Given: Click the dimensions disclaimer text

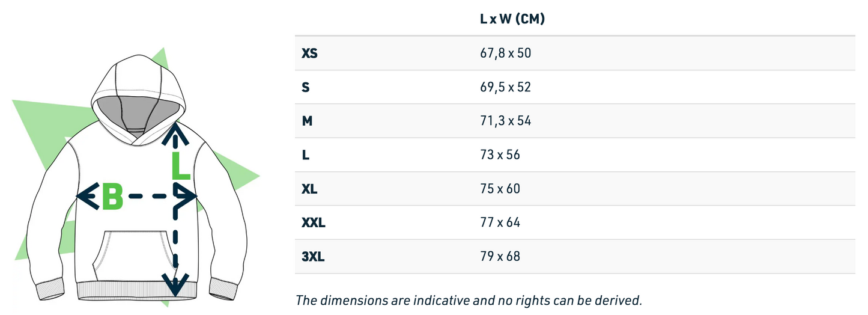Looking at the screenshot, I should [x=469, y=300].
